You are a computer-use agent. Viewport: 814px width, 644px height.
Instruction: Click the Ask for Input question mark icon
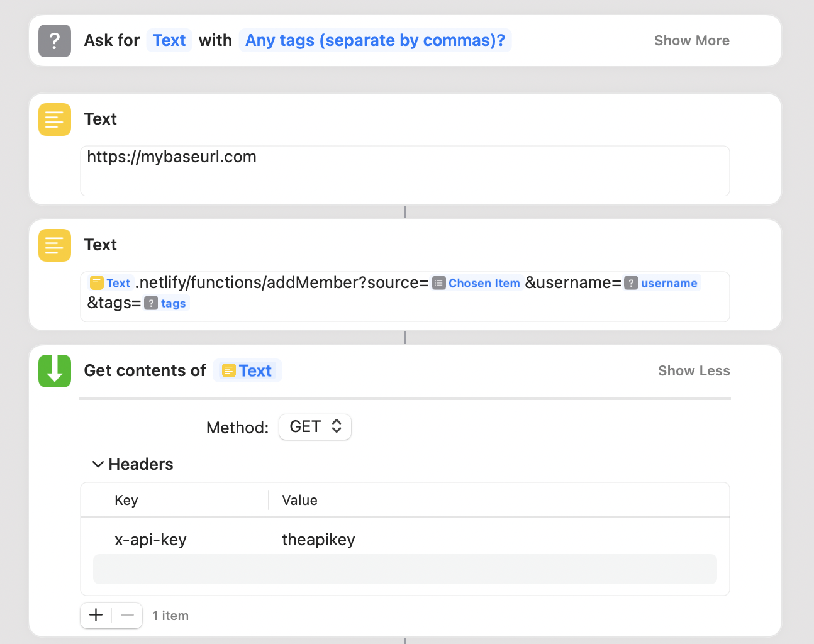click(x=54, y=40)
